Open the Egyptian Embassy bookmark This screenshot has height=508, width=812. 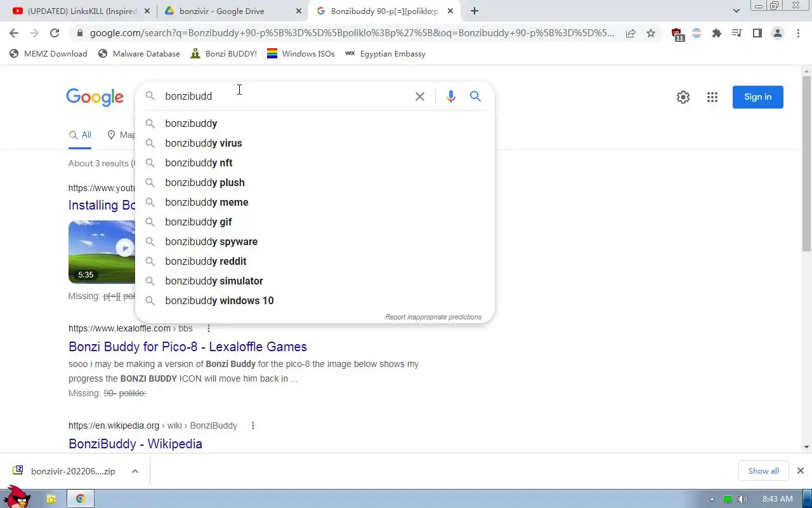[x=385, y=54]
